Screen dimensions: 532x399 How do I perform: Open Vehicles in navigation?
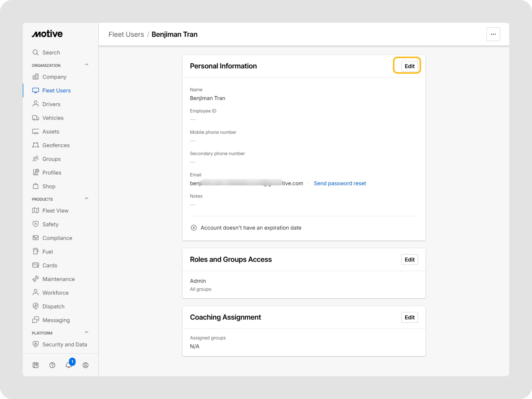pos(53,118)
